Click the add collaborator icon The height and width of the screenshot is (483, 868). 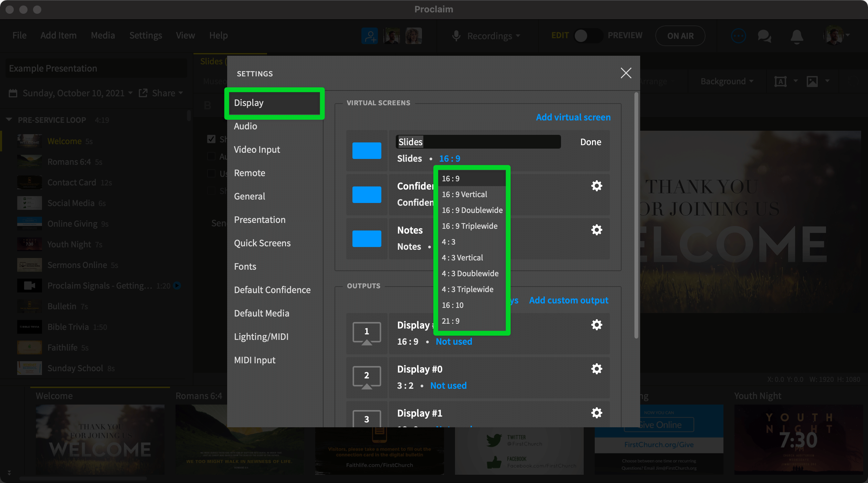(370, 36)
